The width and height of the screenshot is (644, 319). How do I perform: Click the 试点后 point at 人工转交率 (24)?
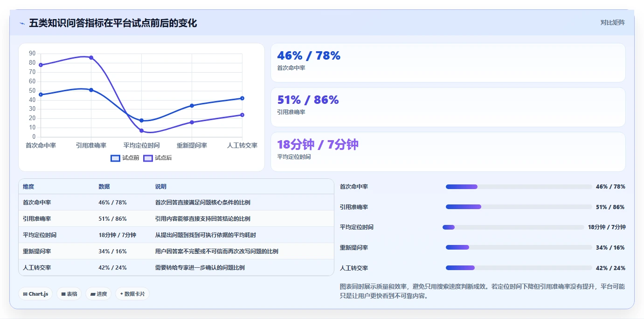242,115
